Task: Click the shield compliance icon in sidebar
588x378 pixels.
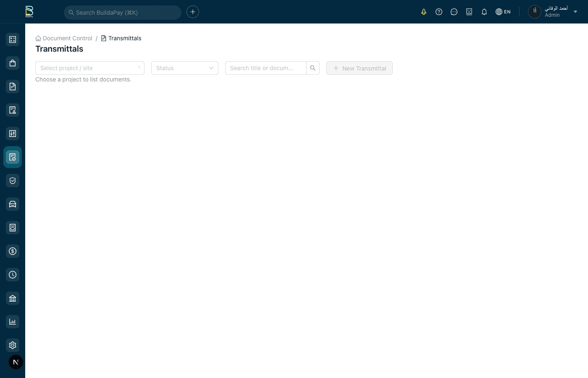Action: [13, 180]
